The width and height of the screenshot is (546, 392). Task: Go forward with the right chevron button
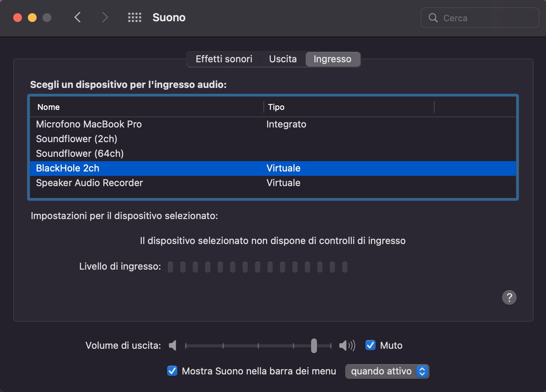(105, 17)
